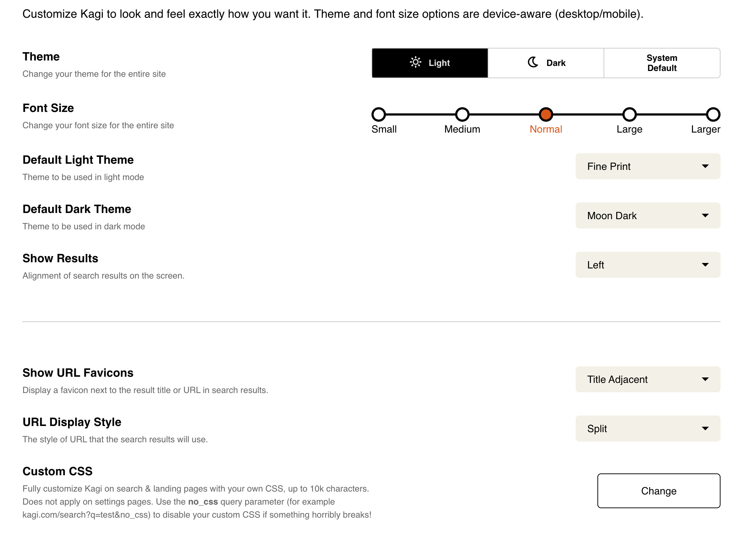
Task: Choose the Dark theme segment
Action: coord(546,63)
